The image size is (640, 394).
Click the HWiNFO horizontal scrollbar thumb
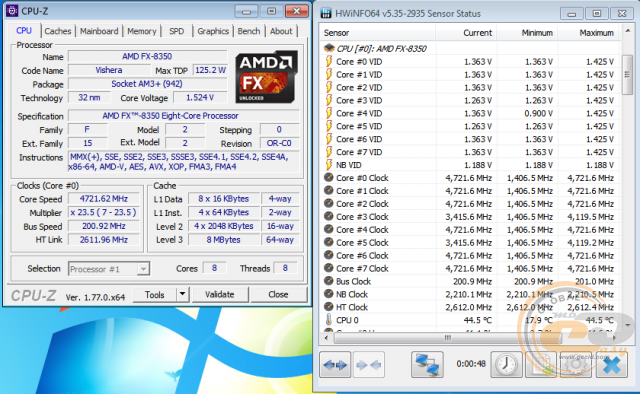[x=448, y=338]
